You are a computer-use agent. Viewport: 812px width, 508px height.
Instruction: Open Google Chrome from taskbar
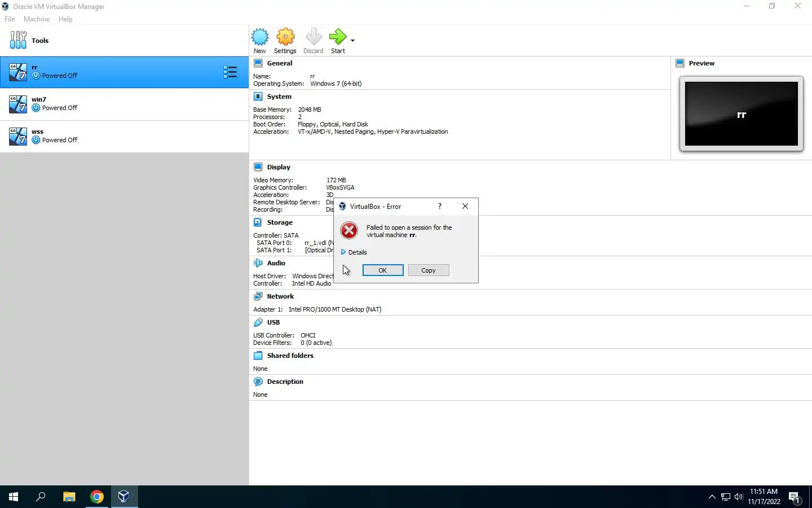click(x=97, y=497)
